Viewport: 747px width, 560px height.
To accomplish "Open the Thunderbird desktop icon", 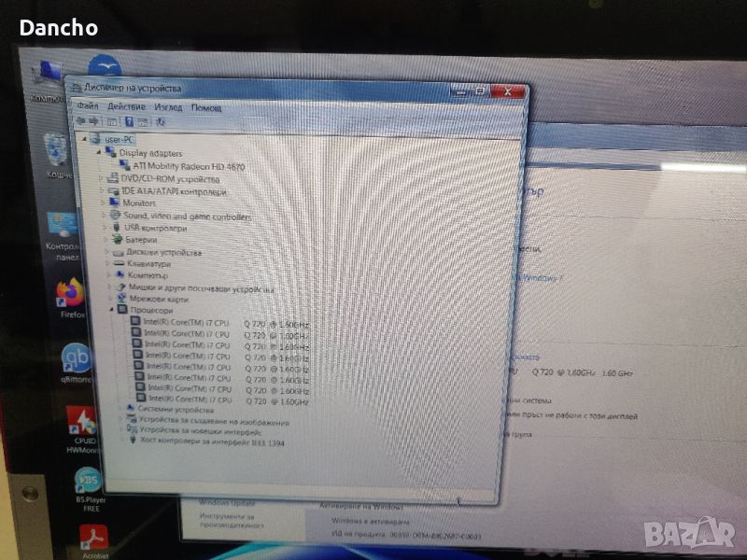I will [x=105, y=65].
